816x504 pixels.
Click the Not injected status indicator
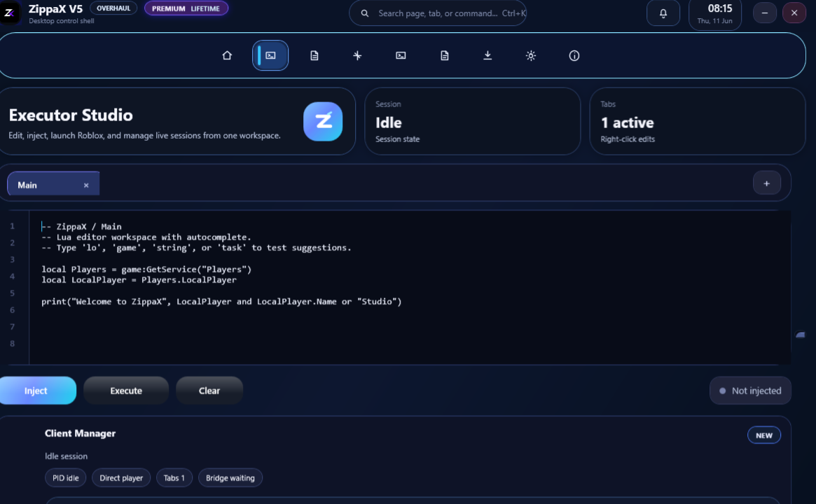pos(750,391)
